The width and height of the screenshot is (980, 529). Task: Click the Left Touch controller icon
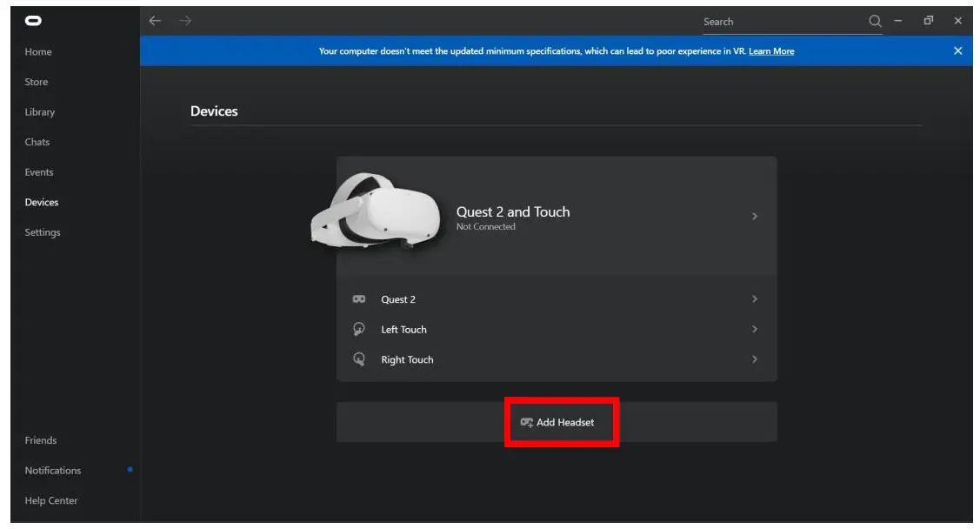click(358, 330)
